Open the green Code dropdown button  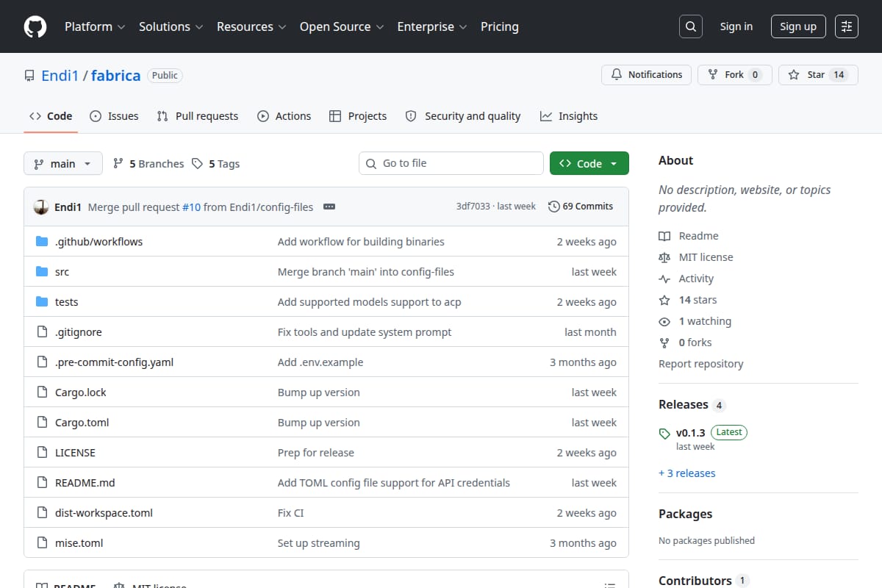[589, 163]
